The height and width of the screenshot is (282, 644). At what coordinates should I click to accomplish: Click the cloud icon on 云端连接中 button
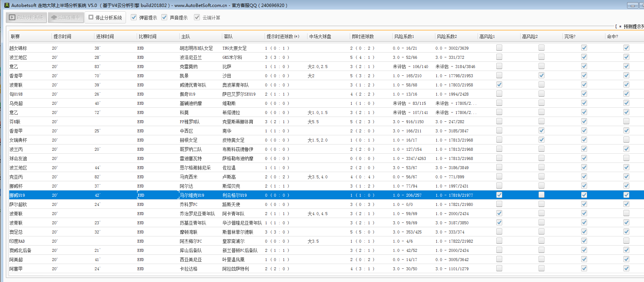click(x=54, y=17)
